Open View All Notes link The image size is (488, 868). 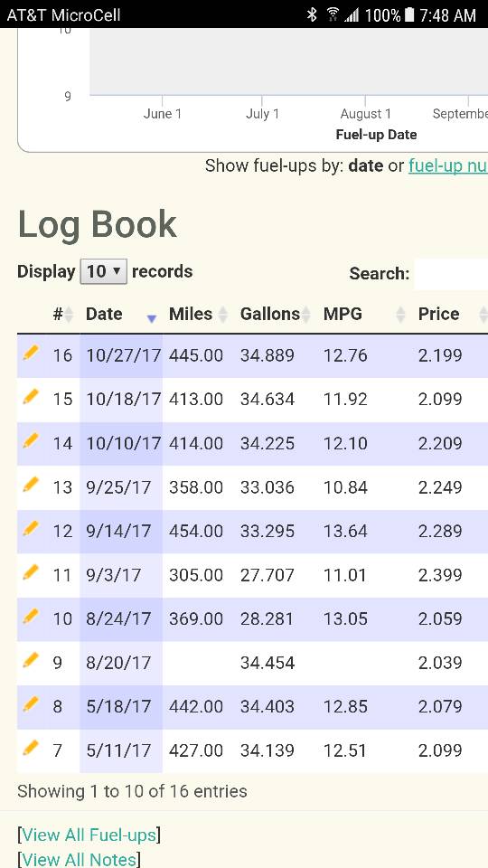tap(79, 859)
